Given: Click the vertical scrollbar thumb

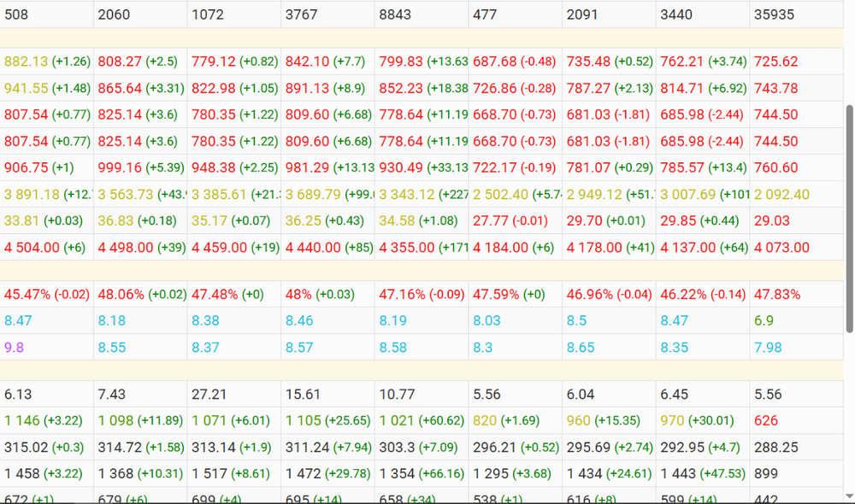Looking at the screenshot, I should pyautogui.click(x=849, y=219).
